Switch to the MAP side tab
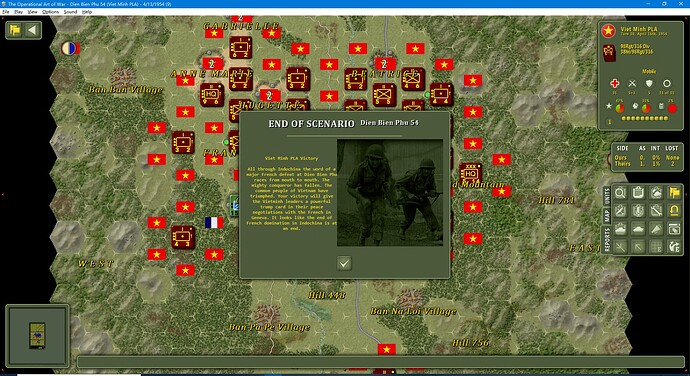Screen dimensions: 690x376 pos(607,215)
